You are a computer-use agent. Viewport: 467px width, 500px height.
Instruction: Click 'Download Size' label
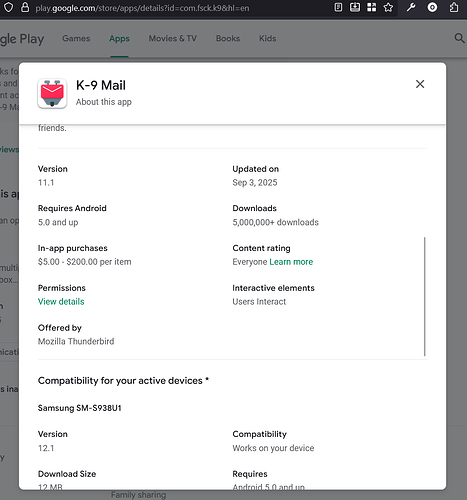click(67, 474)
